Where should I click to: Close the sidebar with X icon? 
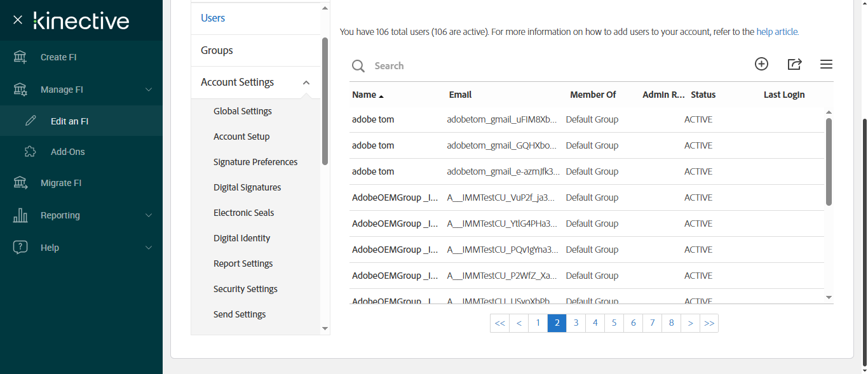click(x=18, y=20)
